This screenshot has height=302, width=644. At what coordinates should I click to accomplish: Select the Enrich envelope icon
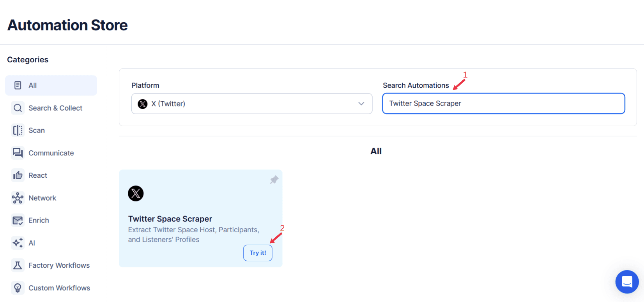(x=18, y=220)
